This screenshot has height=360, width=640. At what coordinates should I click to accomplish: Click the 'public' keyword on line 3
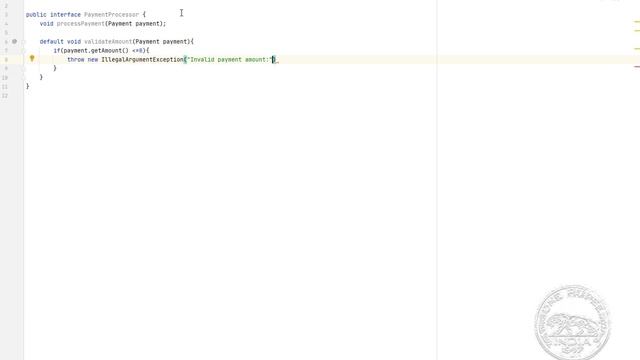point(36,15)
